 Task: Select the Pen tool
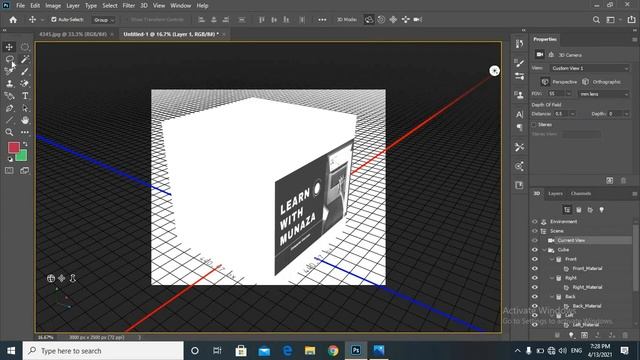[9, 108]
